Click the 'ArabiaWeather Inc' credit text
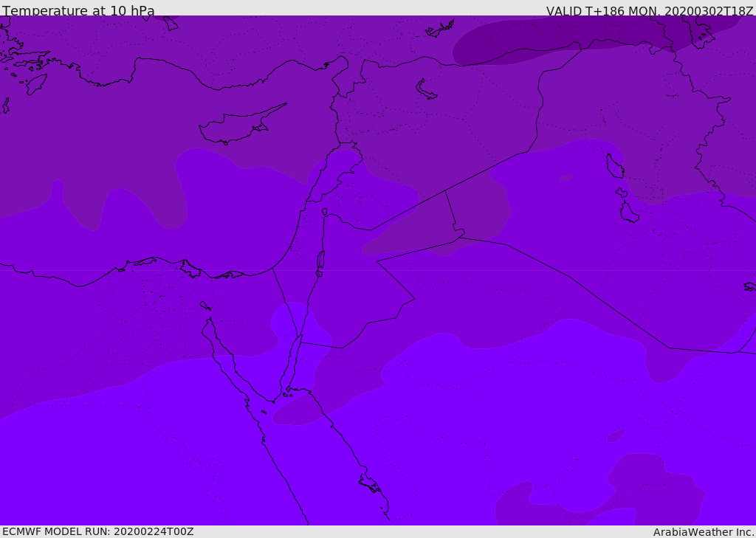756x538 pixels. (x=703, y=532)
